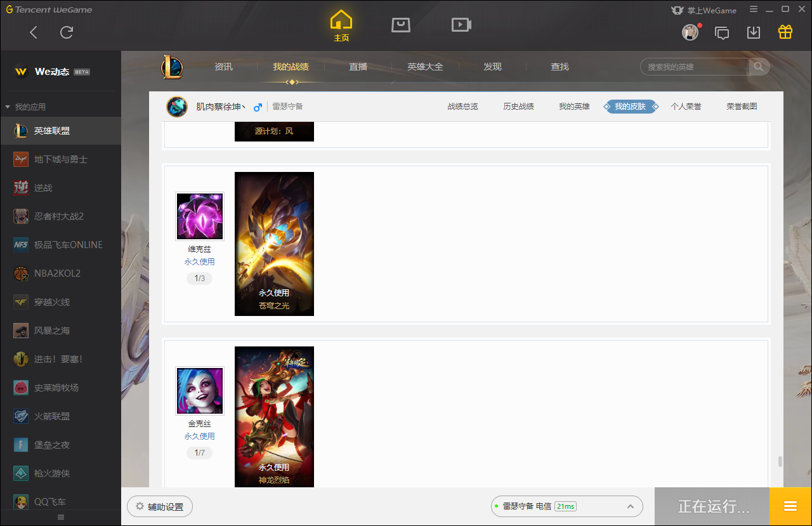Open 辅助设置 settings button
Image resolution: width=812 pixels, height=526 pixels.
point(160,507)
